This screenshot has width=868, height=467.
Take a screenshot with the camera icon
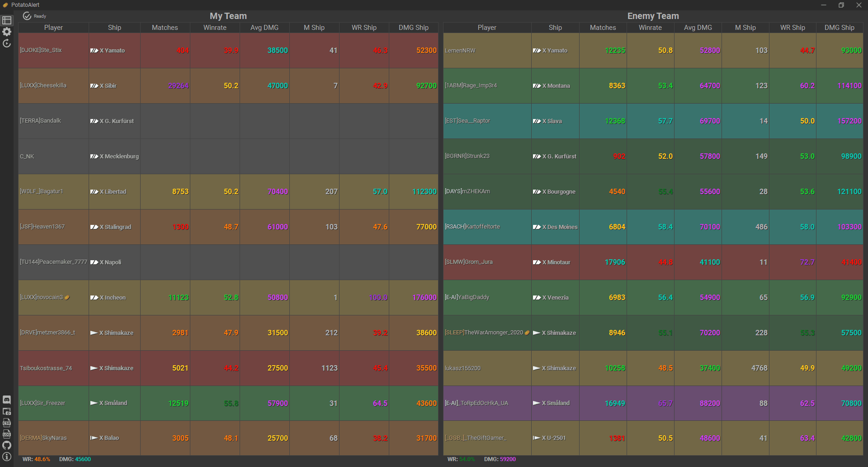coord(7,411)
